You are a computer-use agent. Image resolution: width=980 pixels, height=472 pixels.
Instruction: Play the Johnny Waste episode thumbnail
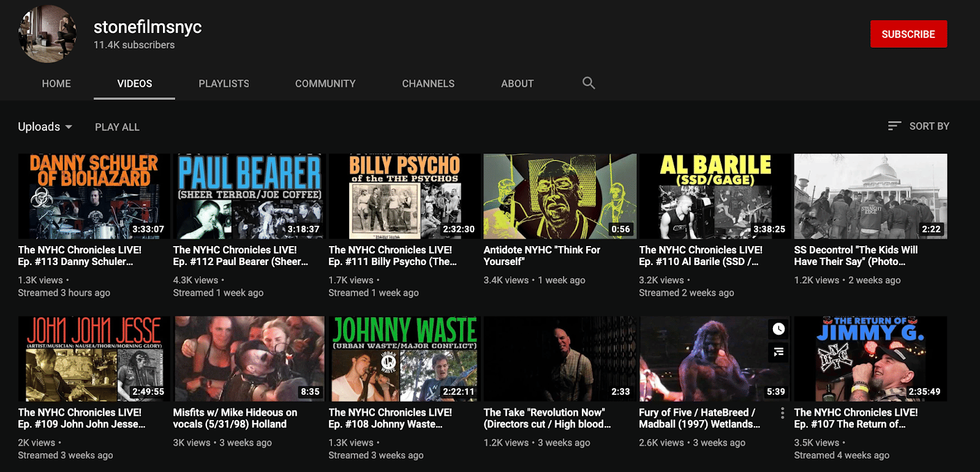tap(404, 359)
